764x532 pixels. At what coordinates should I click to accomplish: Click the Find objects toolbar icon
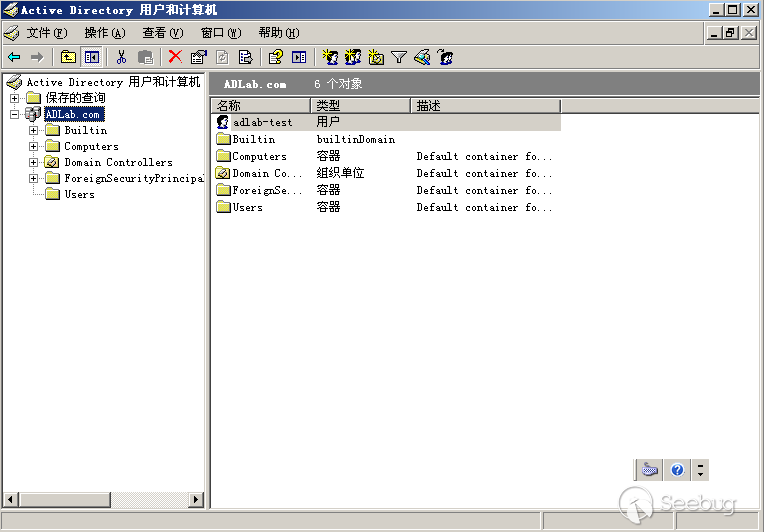(422, 57)
